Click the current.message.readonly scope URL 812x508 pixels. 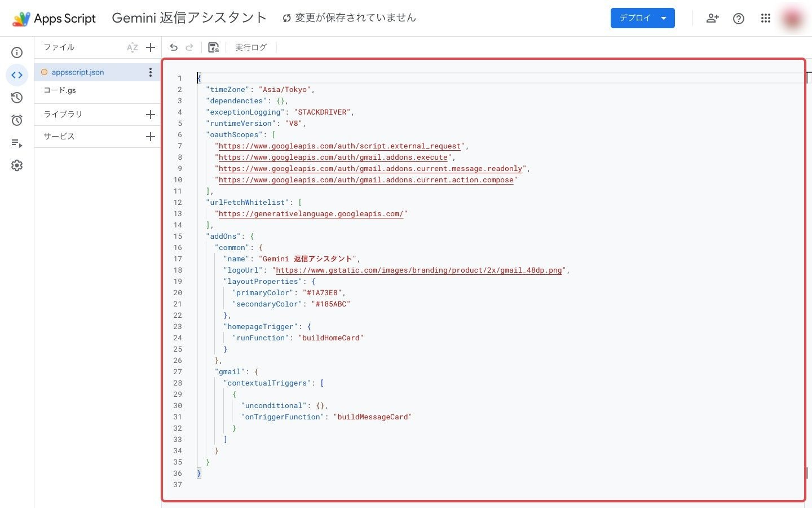point(370,169)
